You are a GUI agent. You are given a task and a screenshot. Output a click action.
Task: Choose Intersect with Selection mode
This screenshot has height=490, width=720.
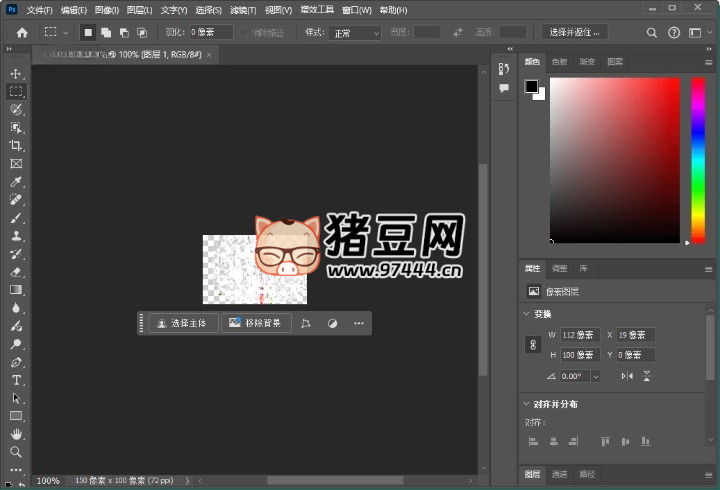(142, 33)
